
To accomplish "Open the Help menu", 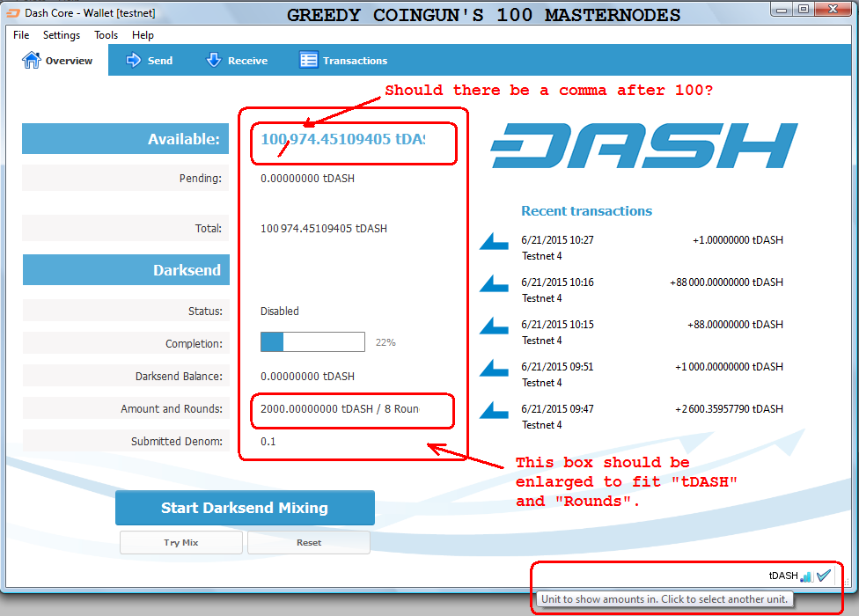I will [x=143, y=35].
